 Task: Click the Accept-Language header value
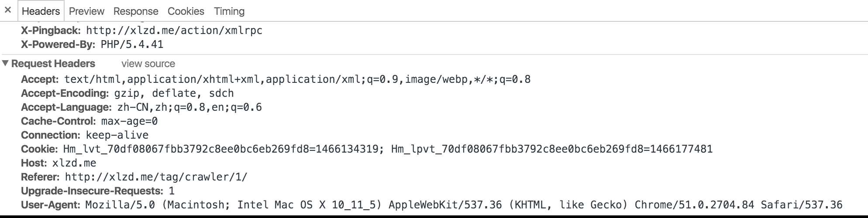point(189,107)
